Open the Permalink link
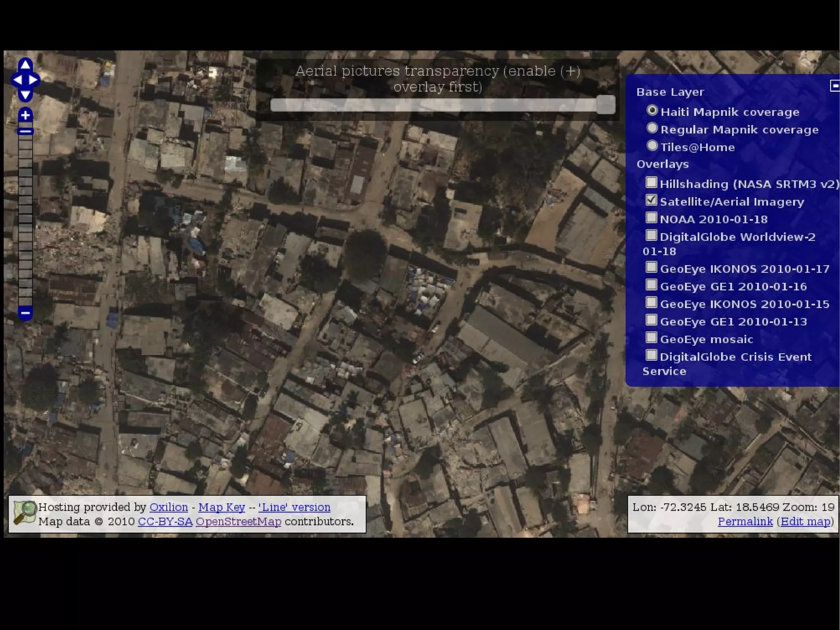 click(745, 521)
